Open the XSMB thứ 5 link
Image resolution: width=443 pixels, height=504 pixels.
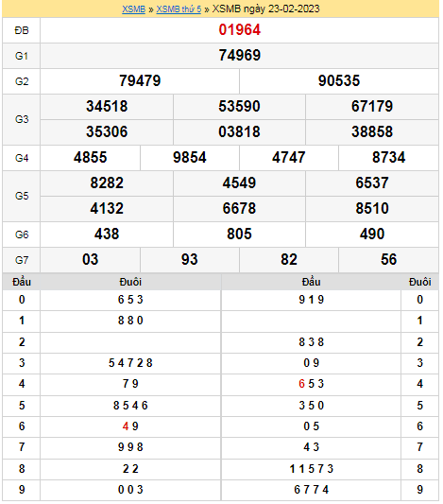click(x=179, y=9)
